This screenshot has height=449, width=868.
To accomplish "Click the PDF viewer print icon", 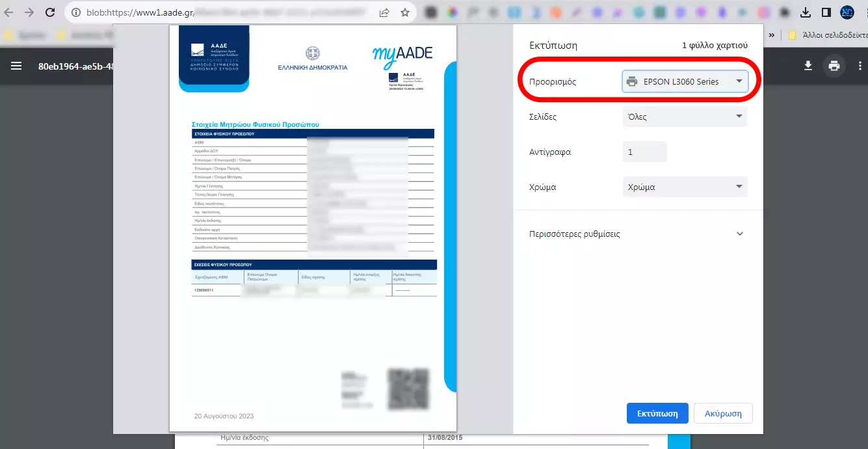I will pos(834,66).
